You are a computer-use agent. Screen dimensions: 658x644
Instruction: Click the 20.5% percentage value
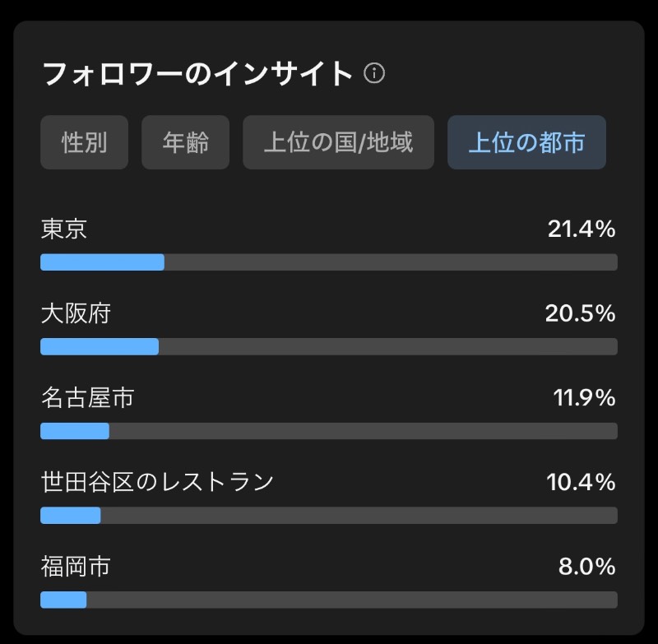tap(581, 314)
